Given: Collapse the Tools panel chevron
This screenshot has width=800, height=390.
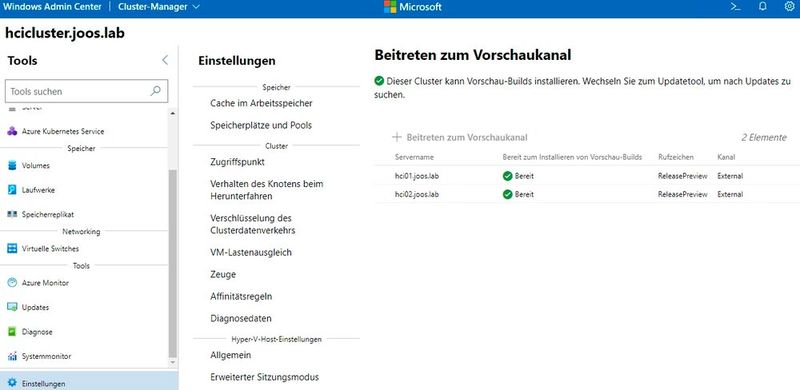Looking at the screenshot, I should pos(165,60).
